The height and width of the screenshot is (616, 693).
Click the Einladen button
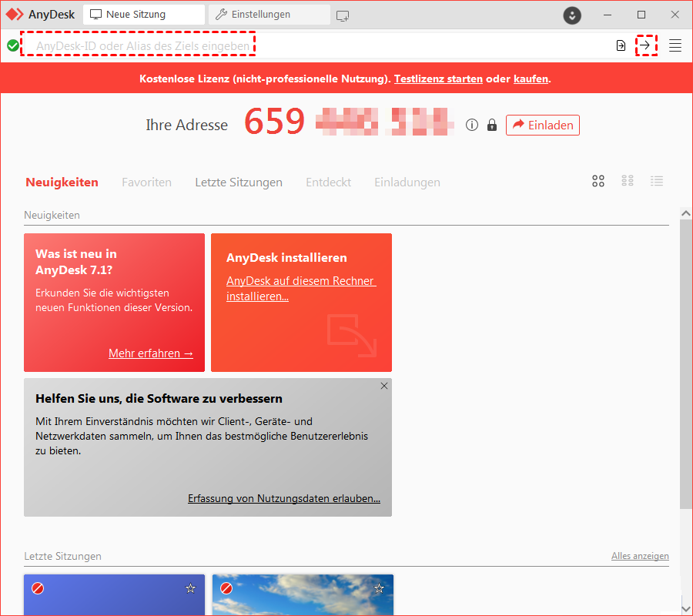pos(543,125)
